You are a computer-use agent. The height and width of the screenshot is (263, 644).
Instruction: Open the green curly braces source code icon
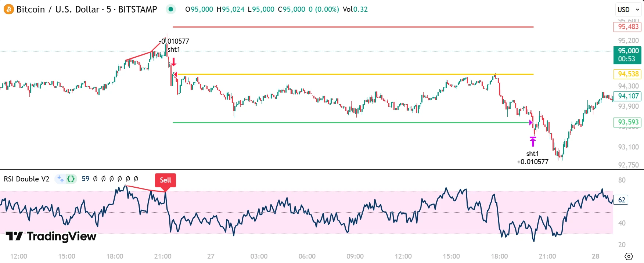[71, 179]
